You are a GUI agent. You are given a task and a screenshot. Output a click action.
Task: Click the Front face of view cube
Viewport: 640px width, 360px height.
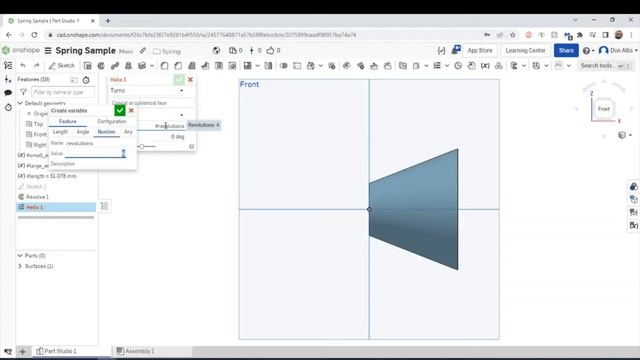pyautogui.click(x=604, y=109)
